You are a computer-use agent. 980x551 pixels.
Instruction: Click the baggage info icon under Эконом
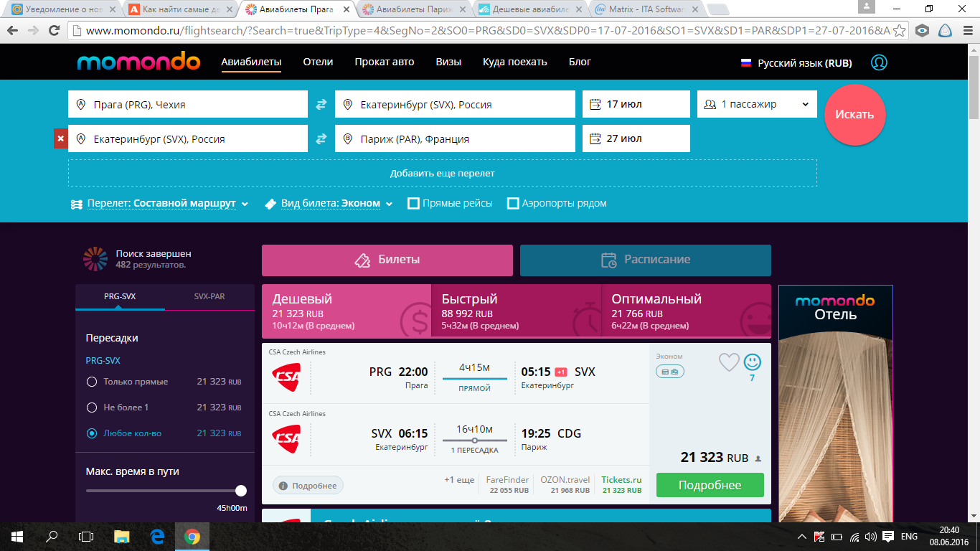[670, 372]
